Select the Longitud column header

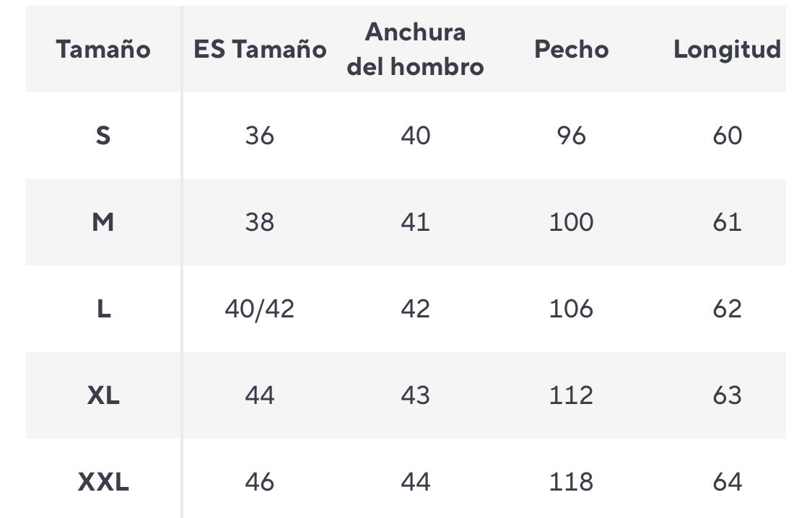tap(727, 49)
